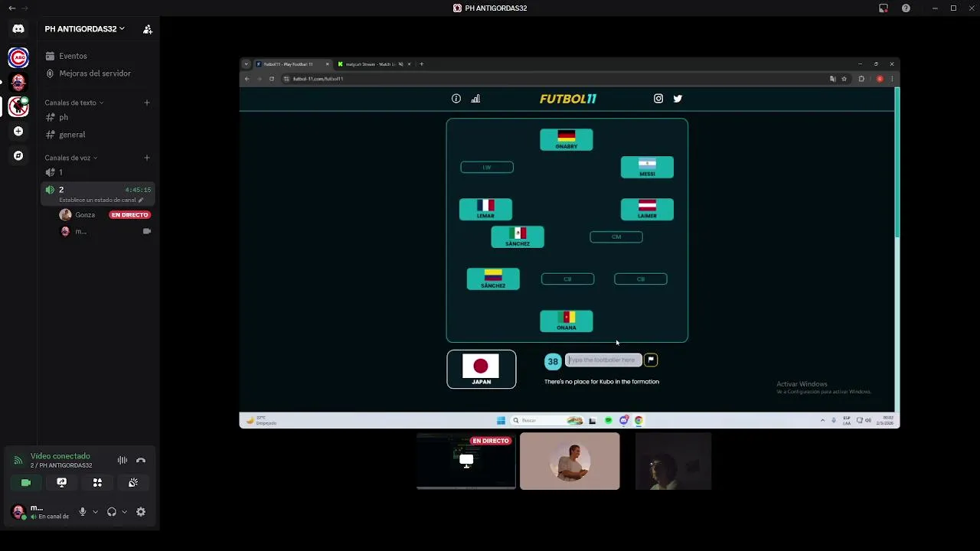Click the share your screen button
This screenshot has height=551, width=980.
pos(62,482)
